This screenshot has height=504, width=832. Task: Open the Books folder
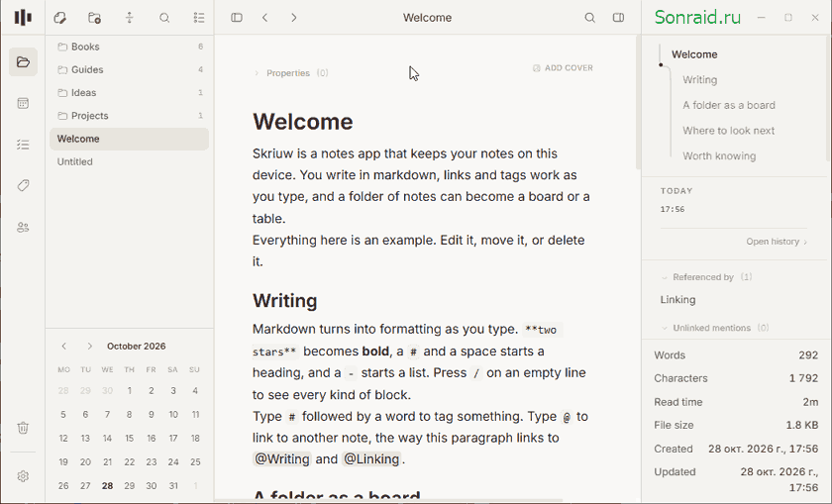coord(130,47)
